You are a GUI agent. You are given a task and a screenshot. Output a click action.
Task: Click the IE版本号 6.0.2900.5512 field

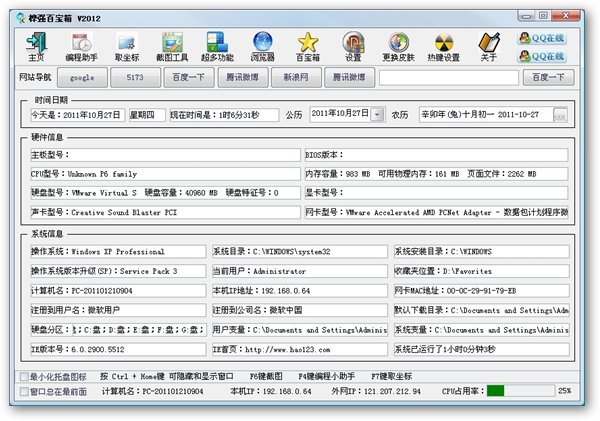[118, 349]
